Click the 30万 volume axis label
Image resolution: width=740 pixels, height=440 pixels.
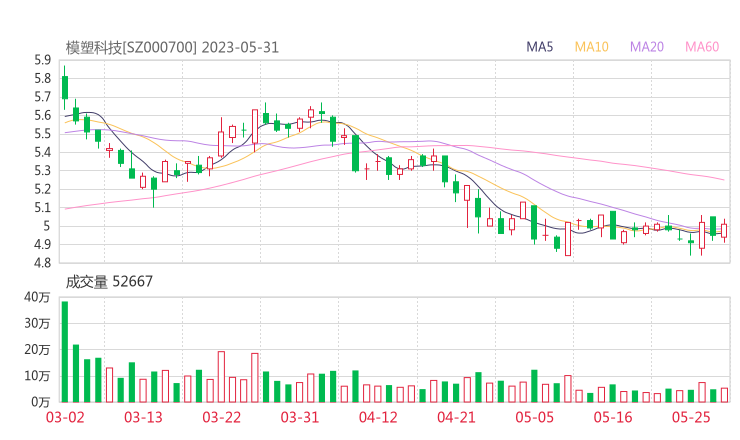pyautogui.click(x=37, y=323)
